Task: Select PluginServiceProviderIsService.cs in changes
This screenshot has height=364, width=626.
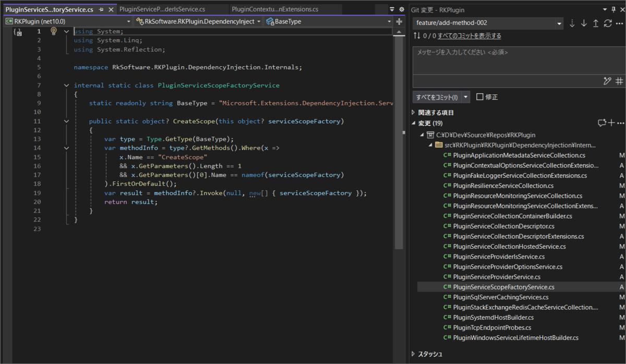Action: coord(499,257)
